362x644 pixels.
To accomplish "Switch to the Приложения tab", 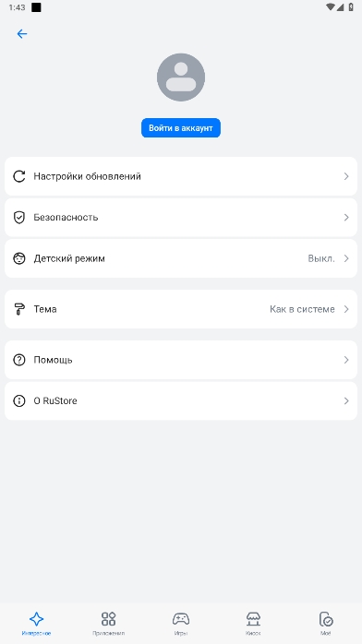I will tap(108, 624).
